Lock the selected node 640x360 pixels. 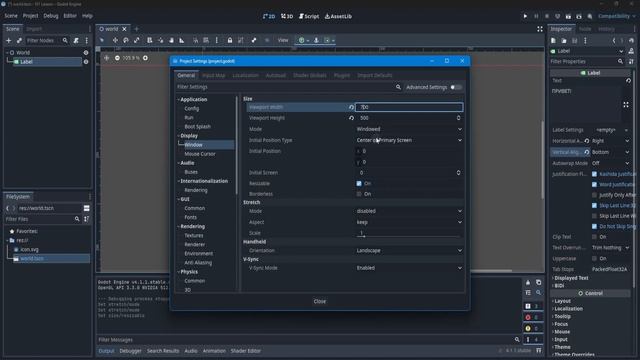tap(230, 40)
